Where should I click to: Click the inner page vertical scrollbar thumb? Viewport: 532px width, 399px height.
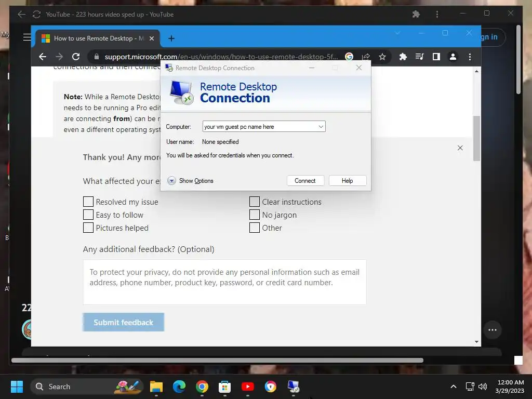[477, 138]
